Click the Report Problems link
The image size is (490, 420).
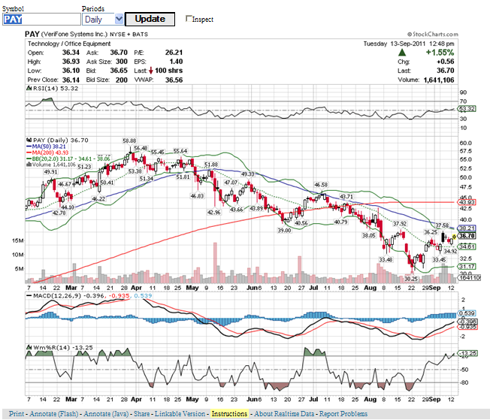coord(343,414)
